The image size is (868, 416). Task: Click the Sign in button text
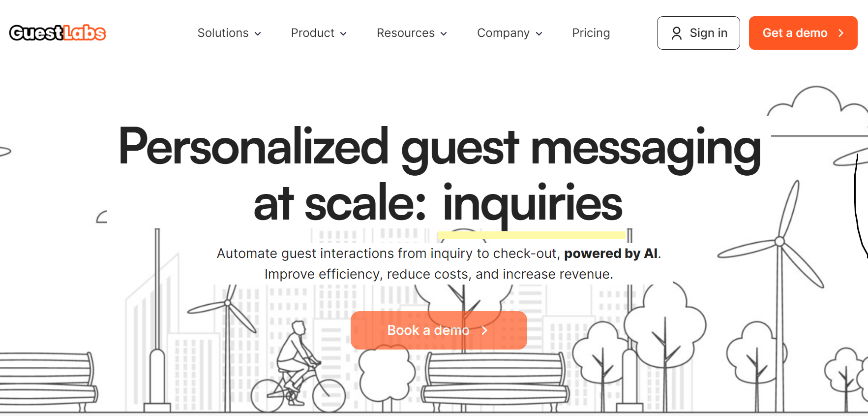[x=708, y=33]
